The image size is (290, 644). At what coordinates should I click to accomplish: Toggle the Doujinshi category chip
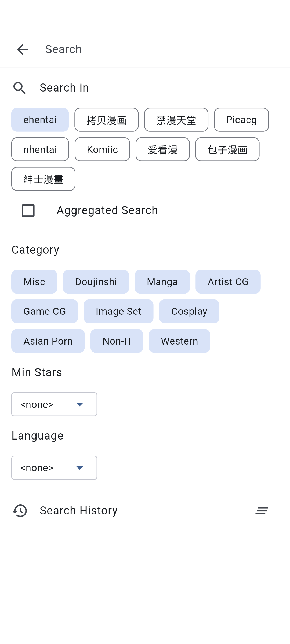[x=96, y=282]
